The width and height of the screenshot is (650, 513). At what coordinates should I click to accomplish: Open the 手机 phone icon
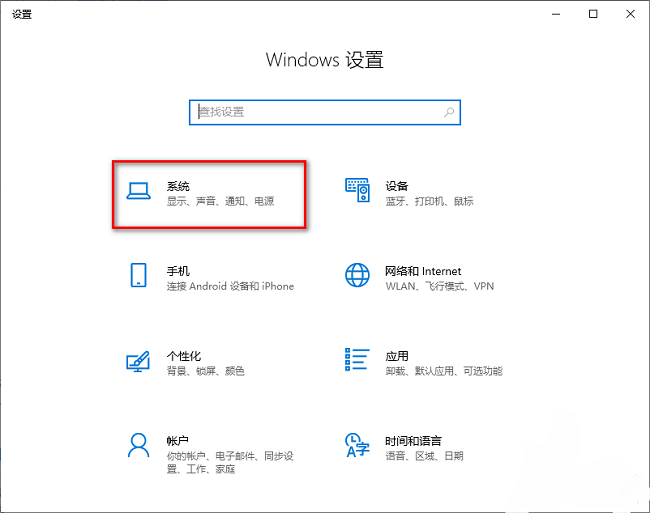[x=138, y=275]
